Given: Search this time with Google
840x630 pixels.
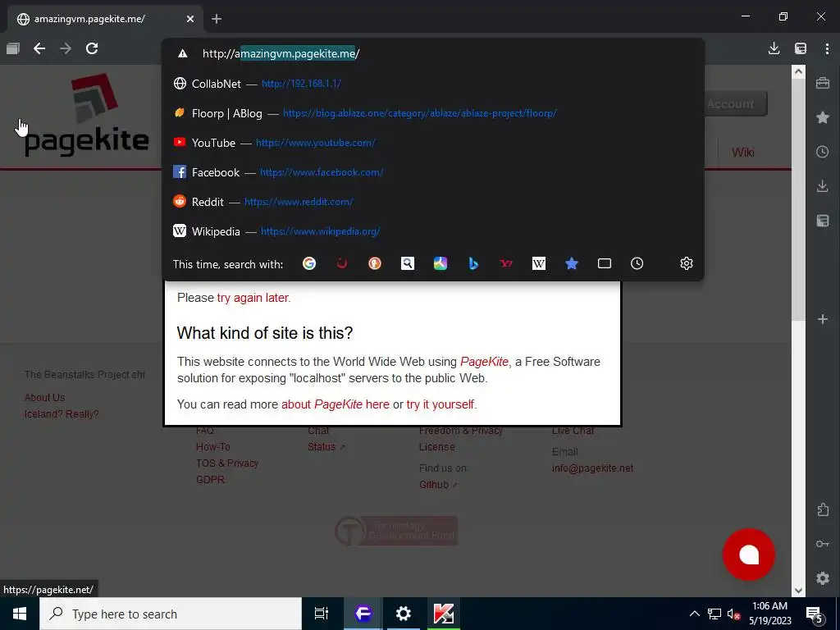Looking at the screenshot, I should point(309,263).
